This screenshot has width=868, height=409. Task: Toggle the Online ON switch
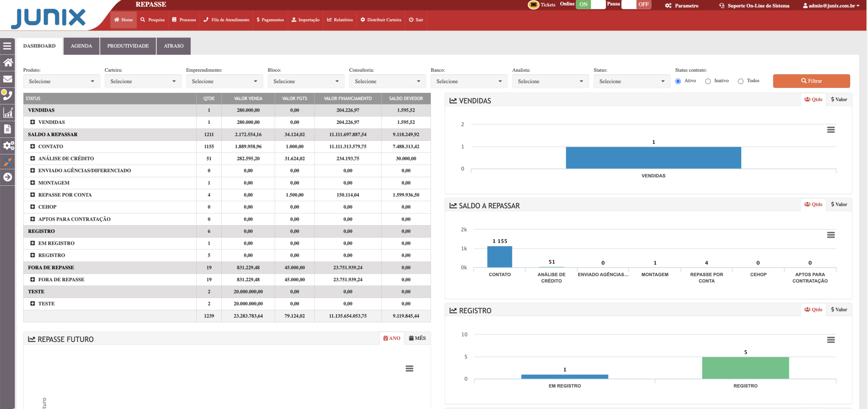coord(590,4)
